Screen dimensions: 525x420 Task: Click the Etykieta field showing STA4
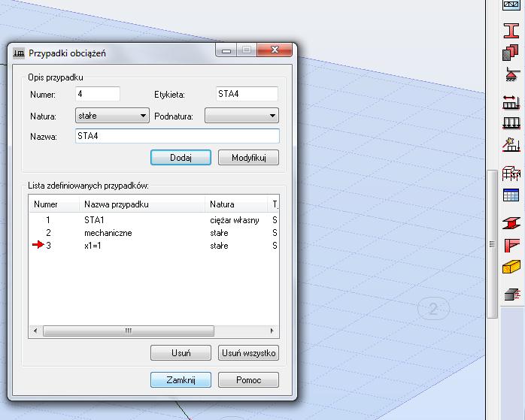coord(247,94)
